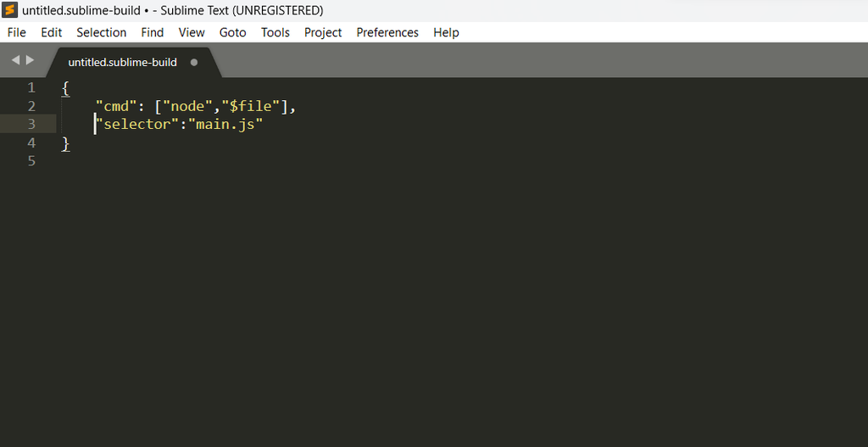Click line number 2 in the gutter
The width and height of the screenshot is (868, 447).
31,106
